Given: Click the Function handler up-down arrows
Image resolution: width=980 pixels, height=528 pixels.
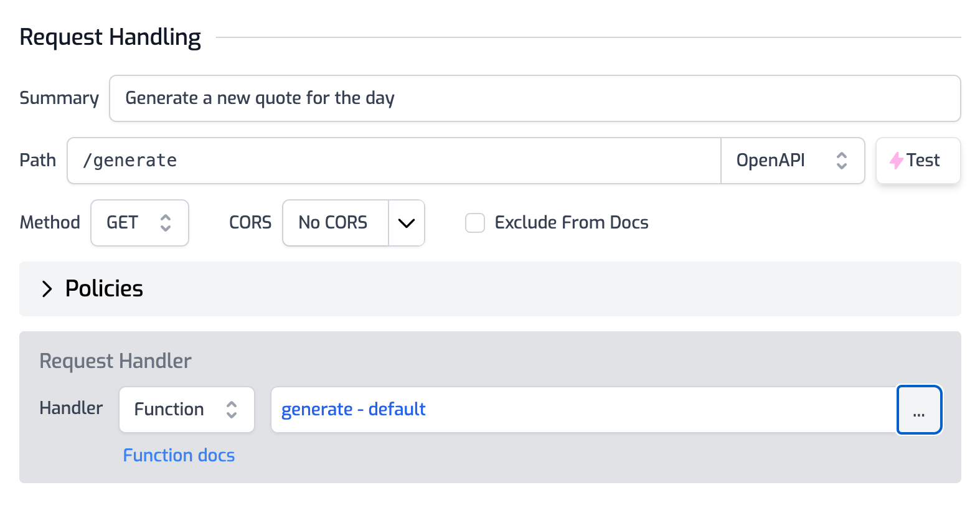Looking at the screenshot, I should 232,410.
